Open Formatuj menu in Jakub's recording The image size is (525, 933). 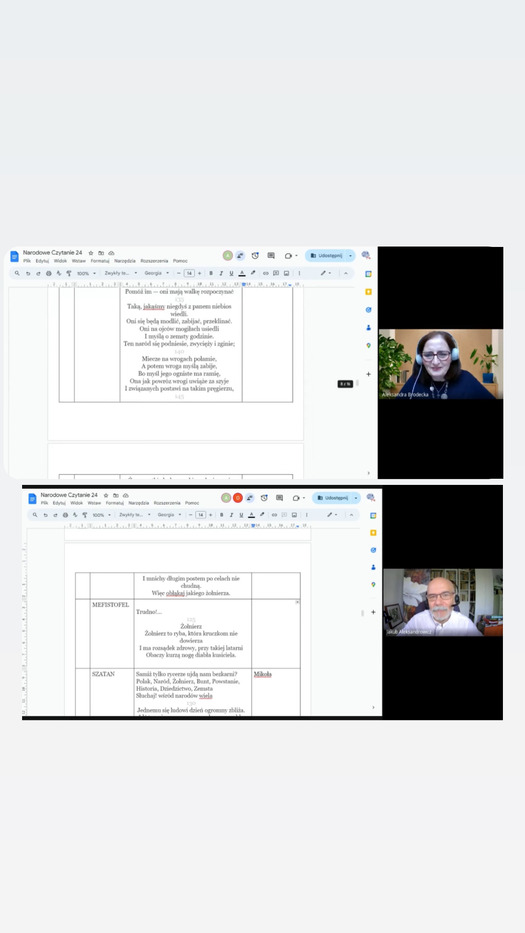pos(115,503)
